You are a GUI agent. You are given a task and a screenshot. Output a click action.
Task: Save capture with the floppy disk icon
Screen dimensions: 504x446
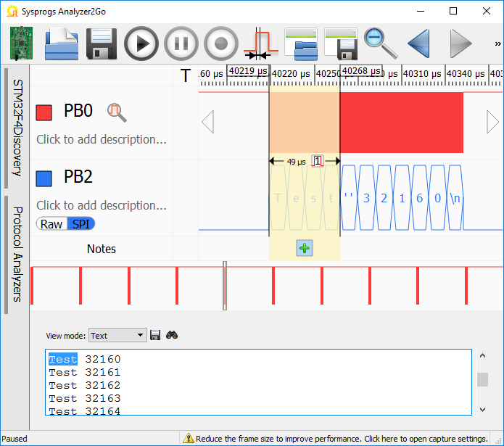click(x=102, y=44)
